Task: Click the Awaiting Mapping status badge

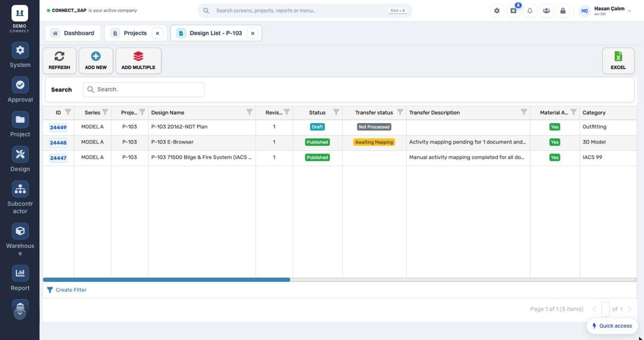Action: click(374, 142)
